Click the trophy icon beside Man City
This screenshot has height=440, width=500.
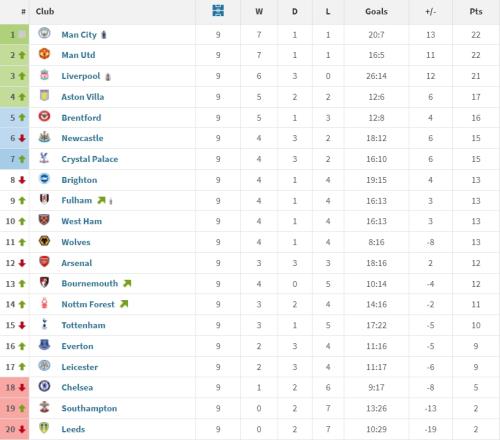pyautogui.click(x=104, y=35)
